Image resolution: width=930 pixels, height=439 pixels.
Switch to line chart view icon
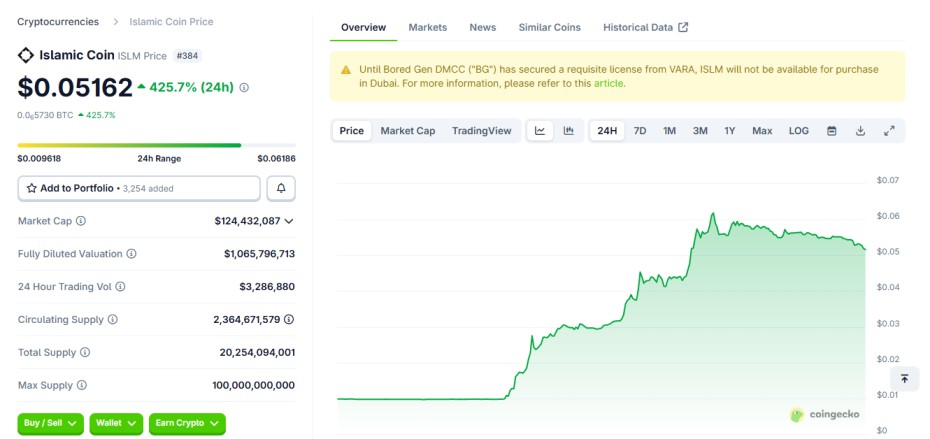(x=540, y=131)
